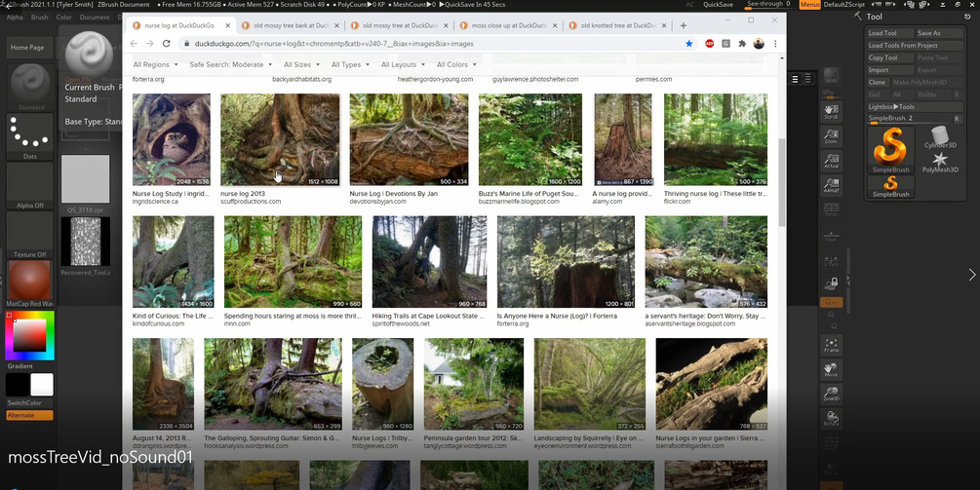Open the All Layouts filter
Viewport: 980px width, 490px height.
pyautogui.click(x=403, y=64)
